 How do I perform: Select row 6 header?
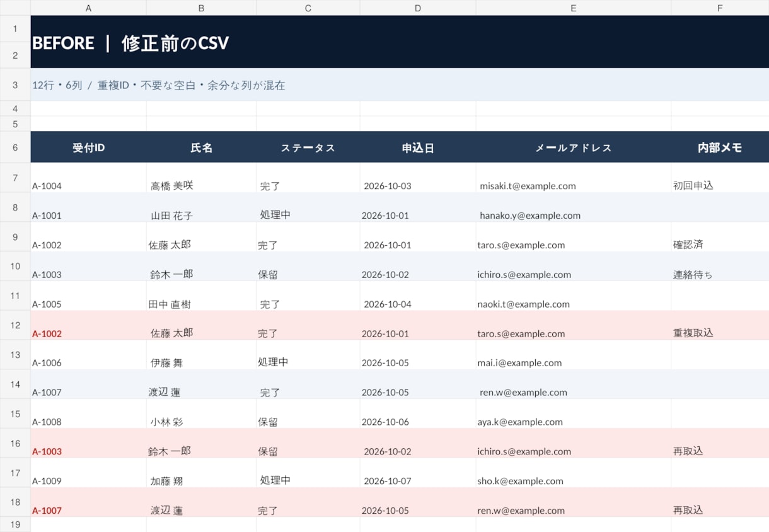point(15,147)
